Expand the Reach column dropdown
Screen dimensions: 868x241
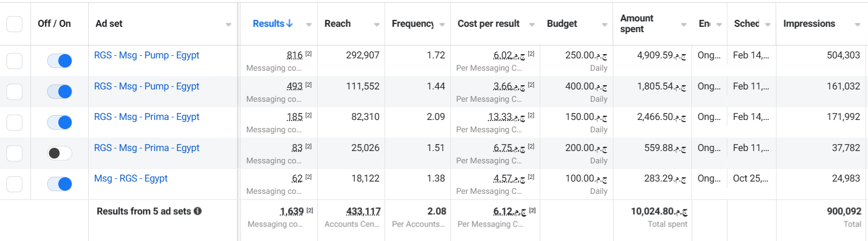coord(377,25)
